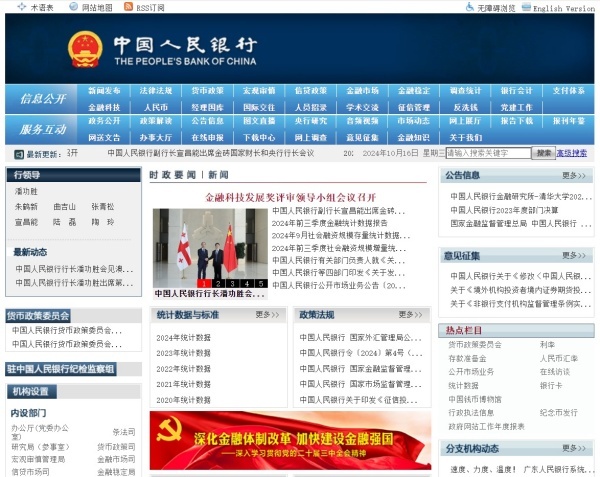The image size is (600, 477).
Task: Open the 高级搜索 advanced search link
Action: [572, 153]
